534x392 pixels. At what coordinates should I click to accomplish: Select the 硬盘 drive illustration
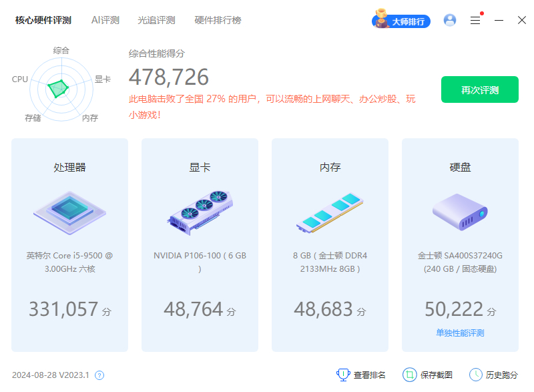tap(460, 212)
